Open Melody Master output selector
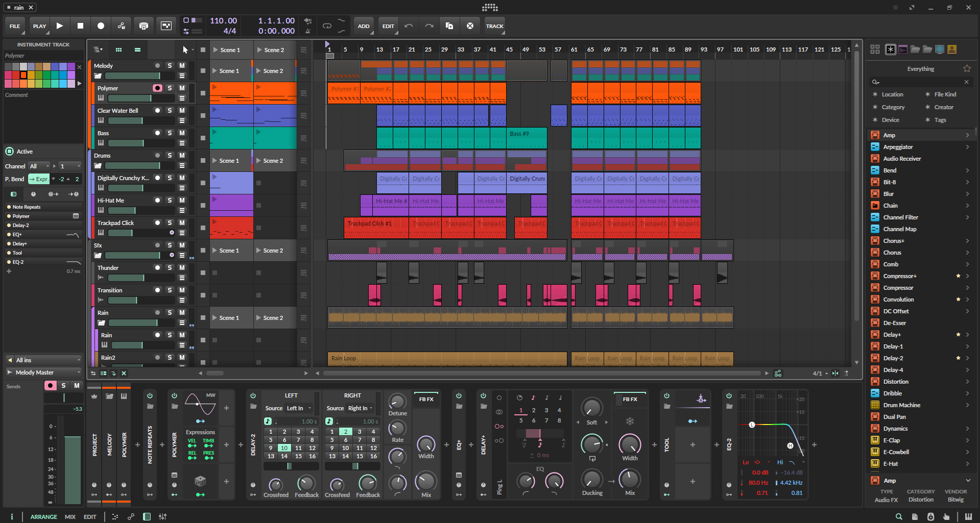Viewport: 980px width, 523px height. [44, 372]
